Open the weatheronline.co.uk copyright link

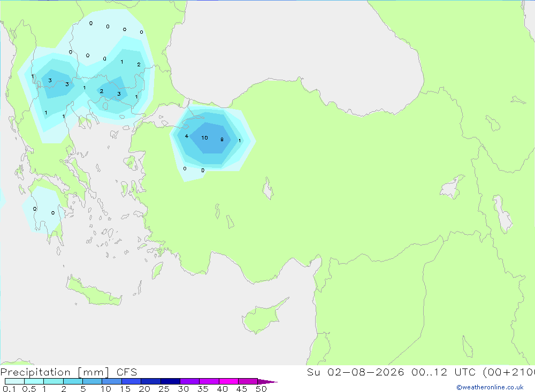click(x=490, y=387)
